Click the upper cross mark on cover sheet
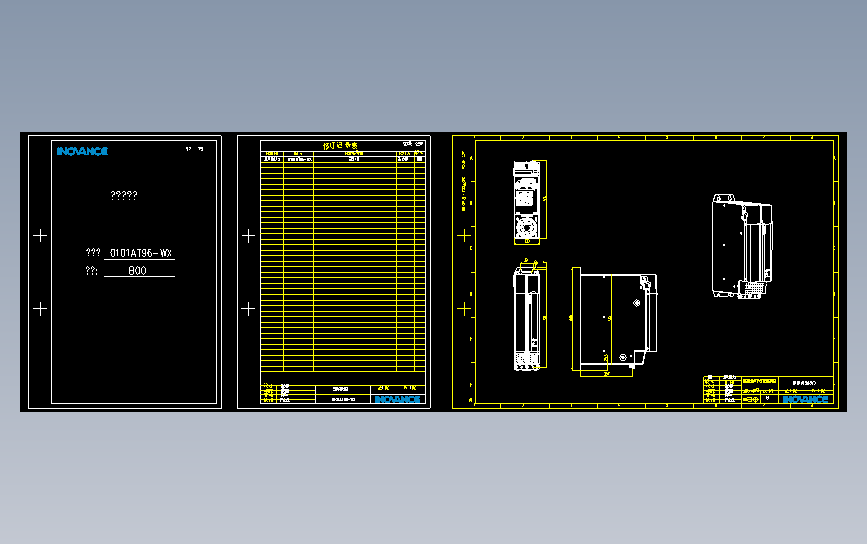The width and height of the screenshot is (867, 544). (40, 236)
